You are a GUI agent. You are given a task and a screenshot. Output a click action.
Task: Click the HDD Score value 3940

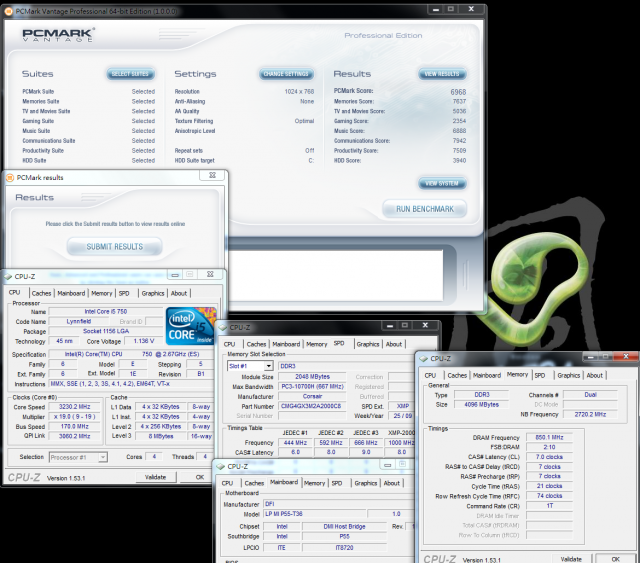[459, 161]
